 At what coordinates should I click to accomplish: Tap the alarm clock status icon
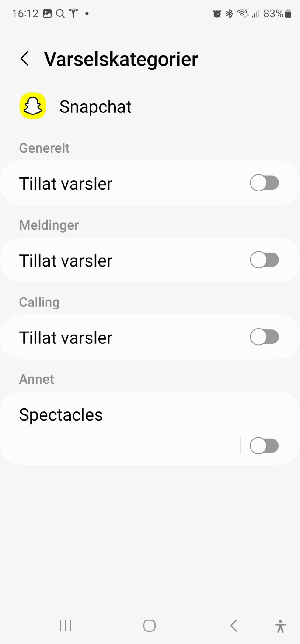click(217, 14)
